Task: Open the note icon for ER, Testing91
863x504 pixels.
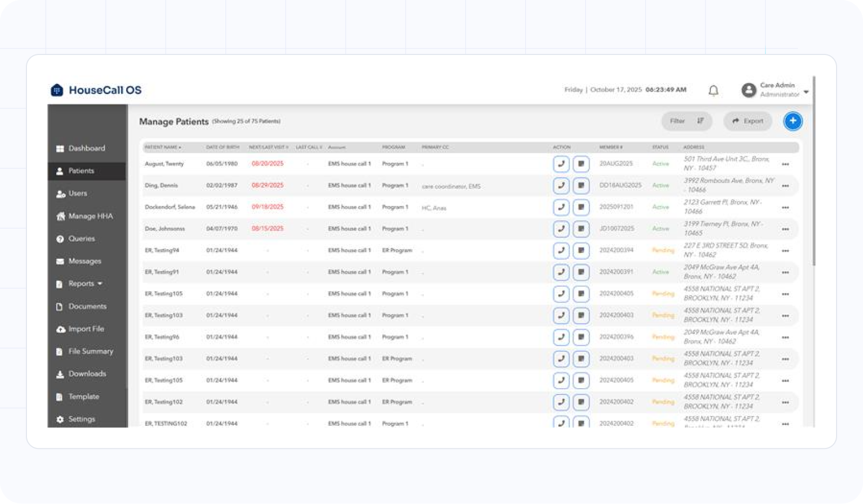Action: point(581,272)
